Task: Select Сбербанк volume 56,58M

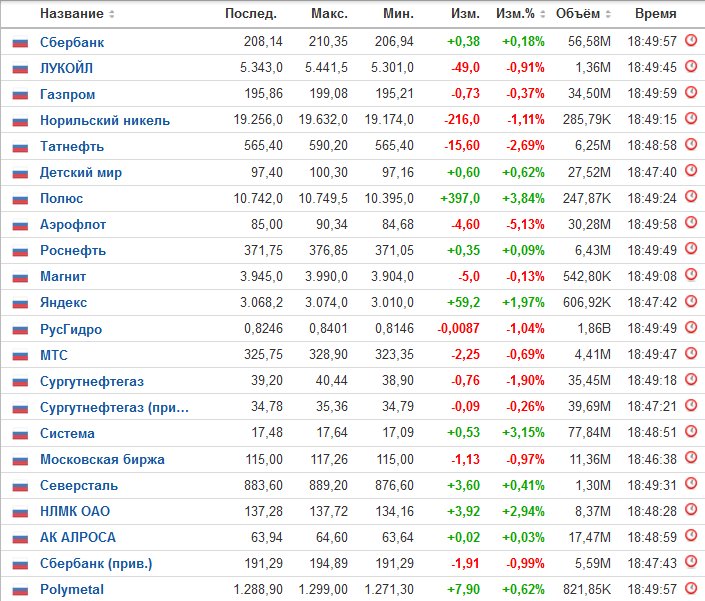Action: click(589, 42)
